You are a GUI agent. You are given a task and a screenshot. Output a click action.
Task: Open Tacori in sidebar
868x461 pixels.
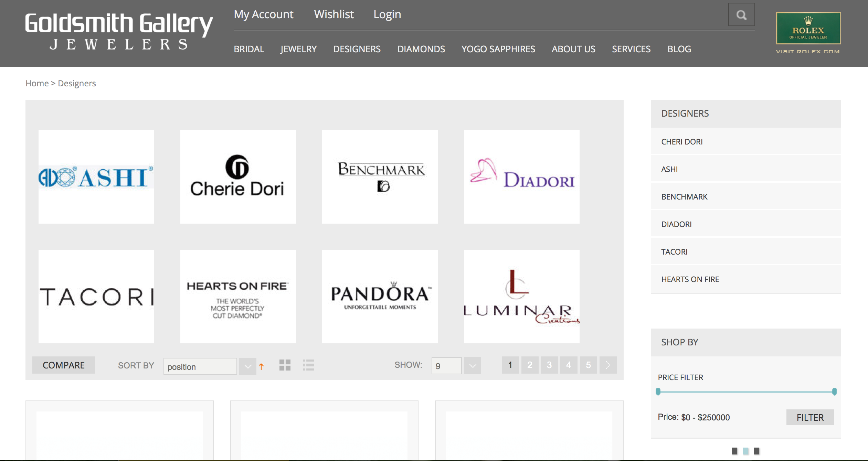[x=746, y=252]
